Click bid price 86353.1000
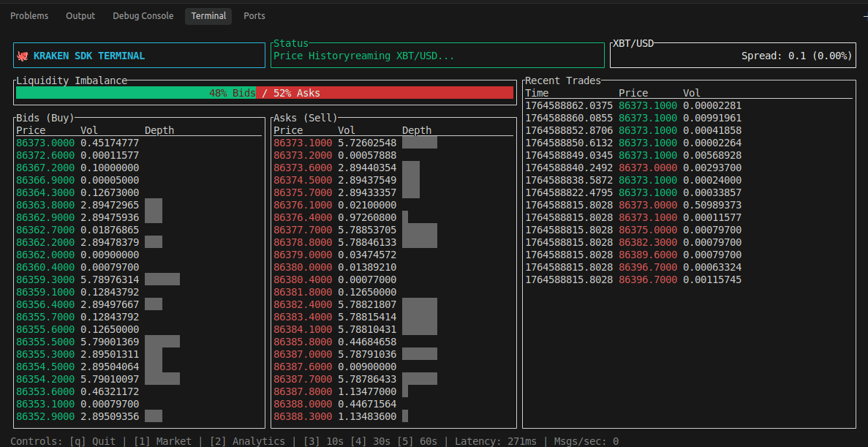The image size is (868, 447). [x=45, y=403]
